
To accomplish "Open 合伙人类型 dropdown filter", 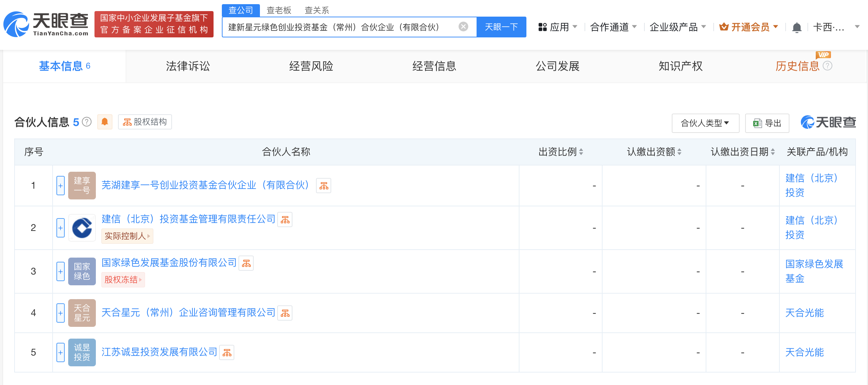I will tap(705, 123).
